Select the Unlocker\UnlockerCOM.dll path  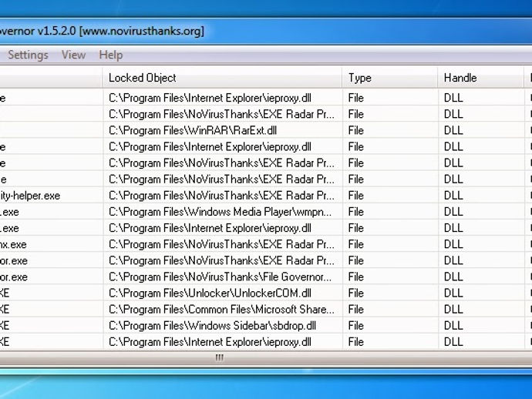tap(210, 293)
